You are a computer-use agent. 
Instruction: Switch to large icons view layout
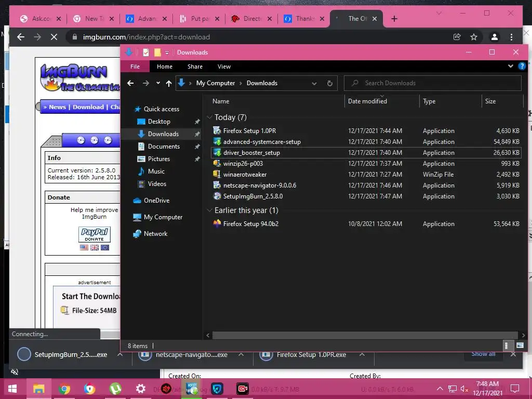[520, 345]
